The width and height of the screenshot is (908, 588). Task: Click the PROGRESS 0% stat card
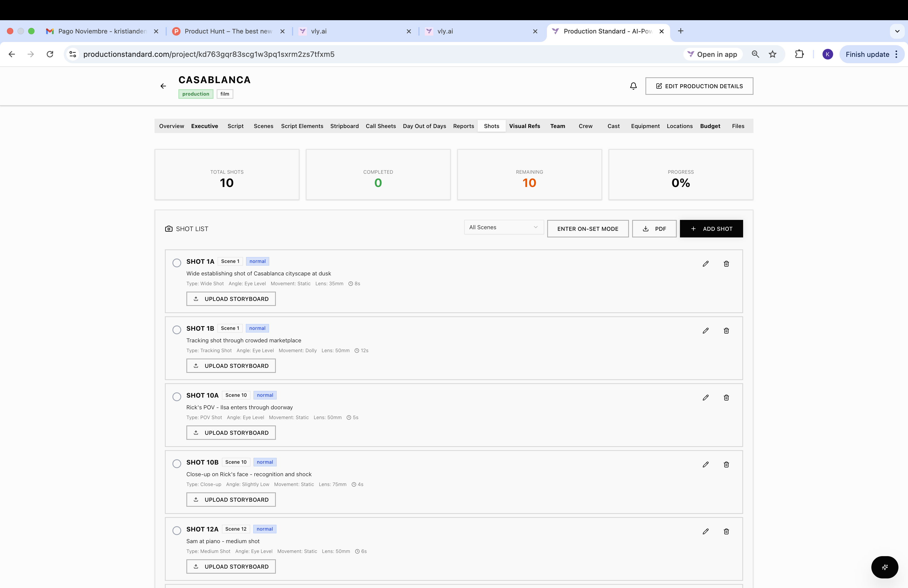(681, 175)
